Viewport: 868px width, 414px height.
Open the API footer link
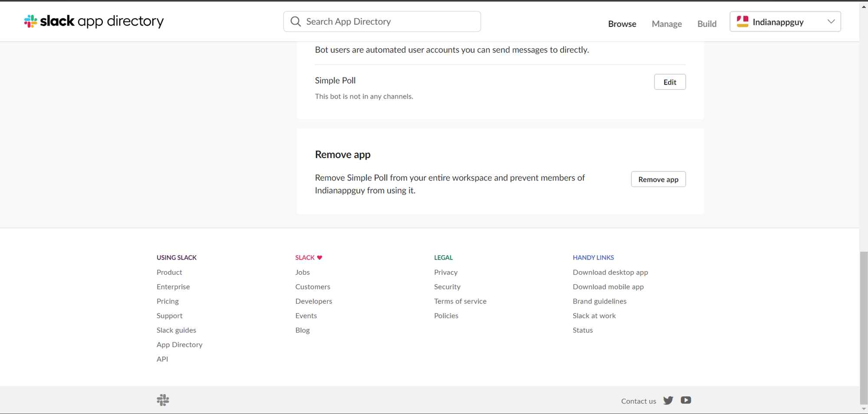pos(162,359)
